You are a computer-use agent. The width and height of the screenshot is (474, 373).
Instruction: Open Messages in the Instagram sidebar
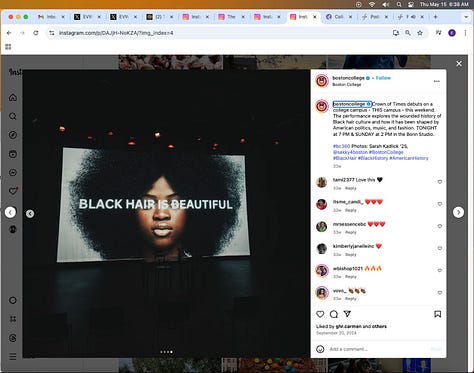(x=13, y=173)
